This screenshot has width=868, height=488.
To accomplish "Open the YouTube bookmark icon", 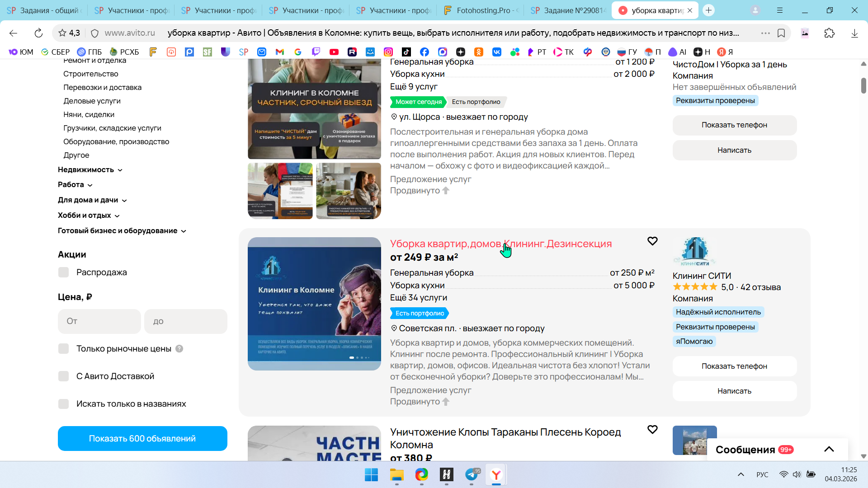I will [334, 52].
